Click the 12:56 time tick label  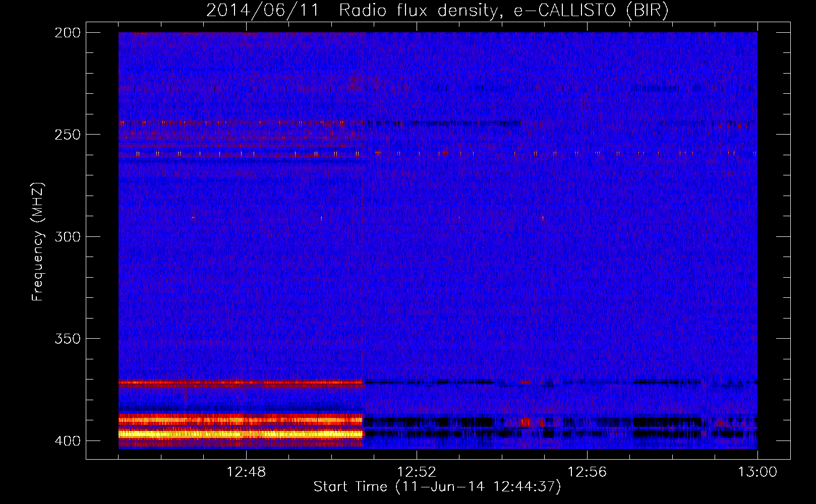[x=587, y=472]
